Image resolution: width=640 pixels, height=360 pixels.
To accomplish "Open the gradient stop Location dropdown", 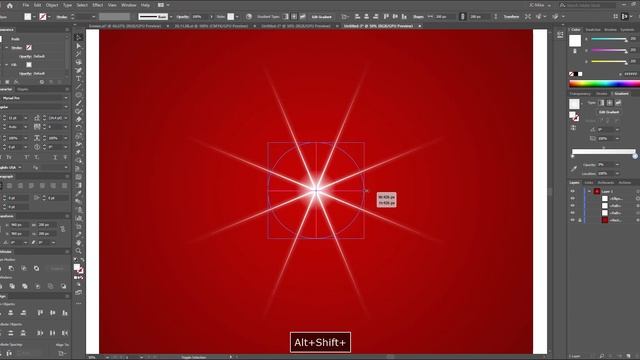I will click(617, 174).
